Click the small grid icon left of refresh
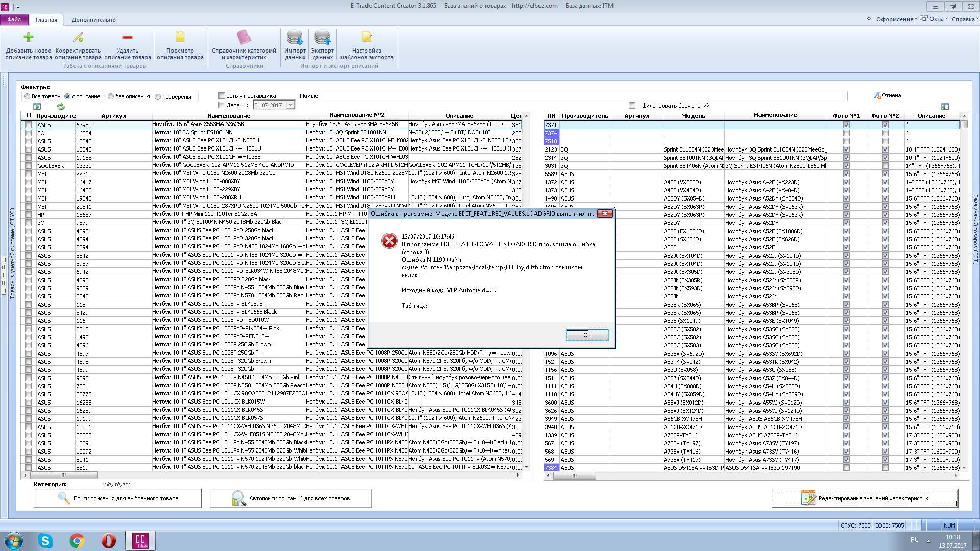980x551 pixels. point(37,106)
